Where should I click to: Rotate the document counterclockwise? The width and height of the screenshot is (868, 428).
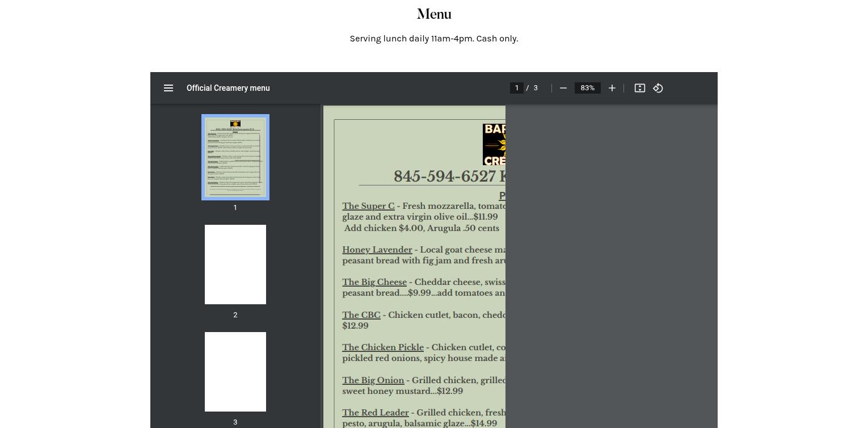tap(658, 88)
